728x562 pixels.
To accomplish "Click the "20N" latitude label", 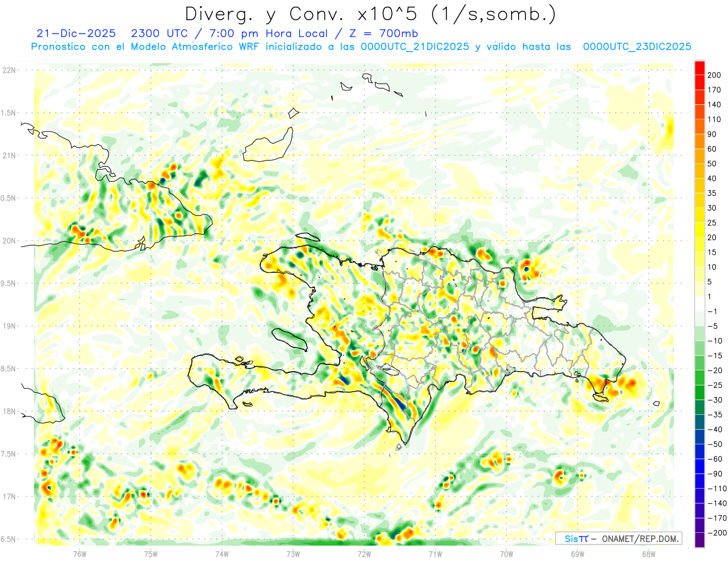I will [x=9, y=241].
